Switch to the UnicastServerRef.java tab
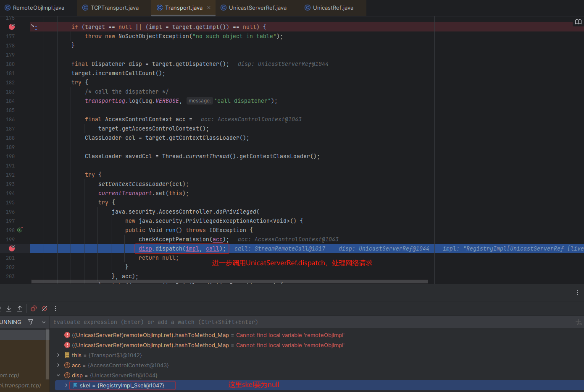Viewport: 584px width, 392px height. (x=257, y=8)
